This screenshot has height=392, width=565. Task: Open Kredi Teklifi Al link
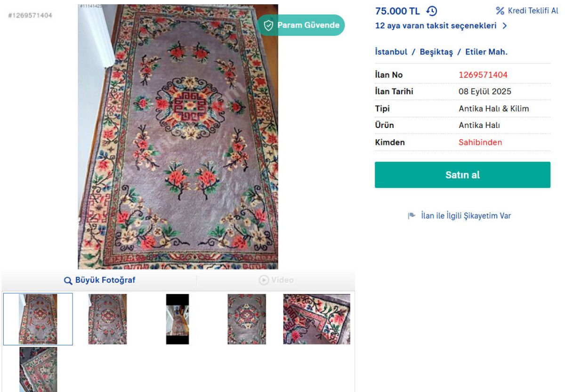tap(533, 11)
